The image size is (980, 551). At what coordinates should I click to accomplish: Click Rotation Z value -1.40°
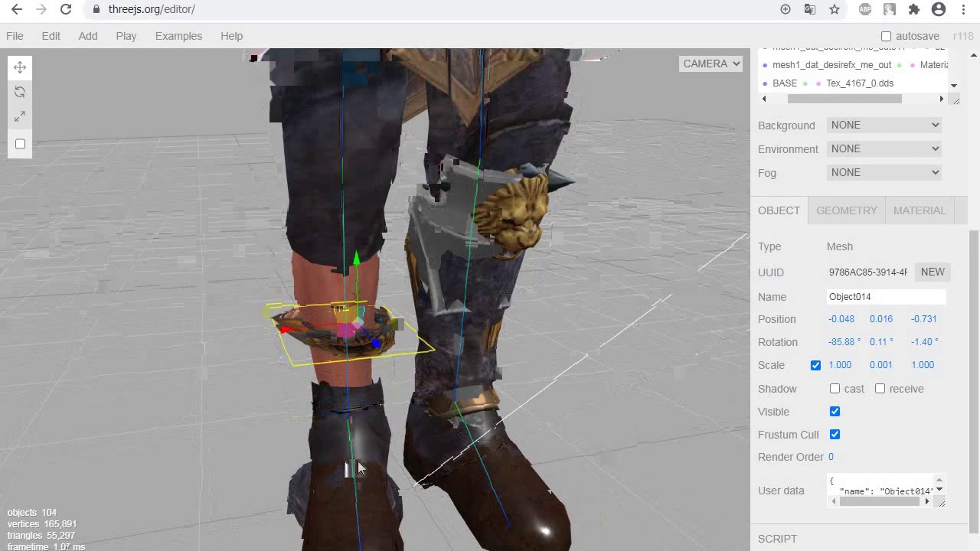tap(924, 342)
